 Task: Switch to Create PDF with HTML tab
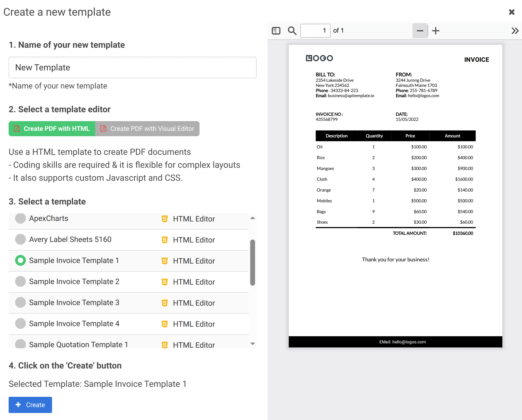click(52, 129)
